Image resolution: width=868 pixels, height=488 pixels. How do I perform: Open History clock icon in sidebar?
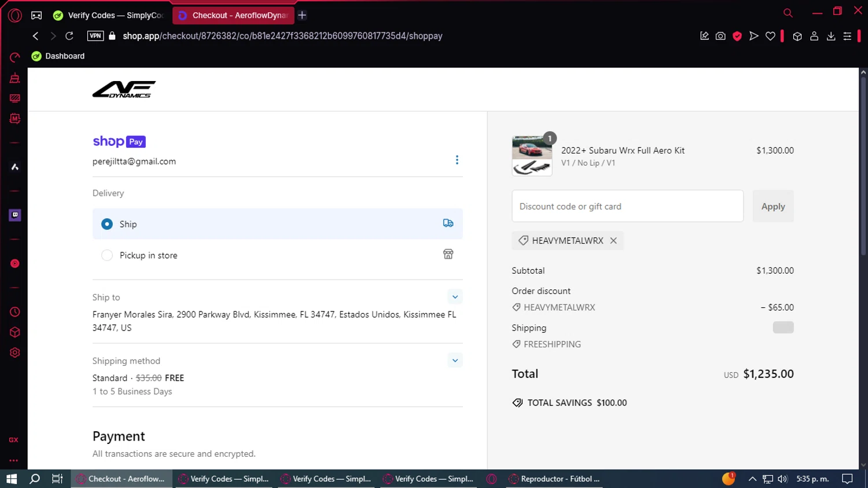15,312
